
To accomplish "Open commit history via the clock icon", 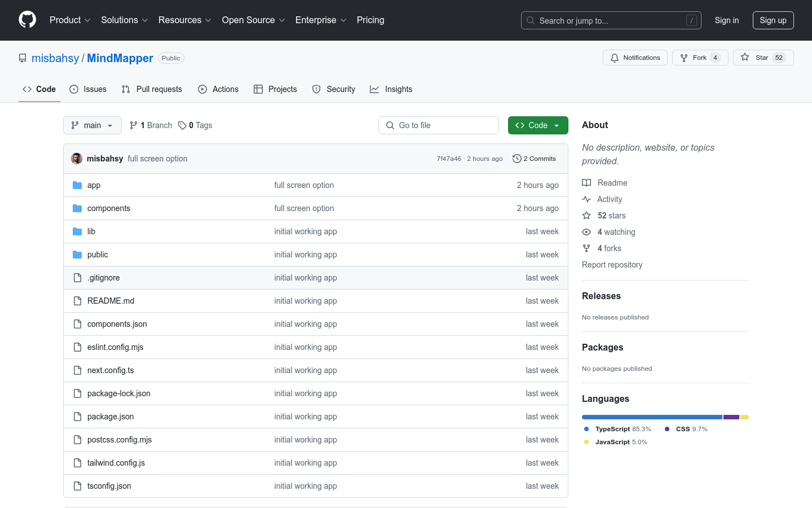I will (517, 159).
